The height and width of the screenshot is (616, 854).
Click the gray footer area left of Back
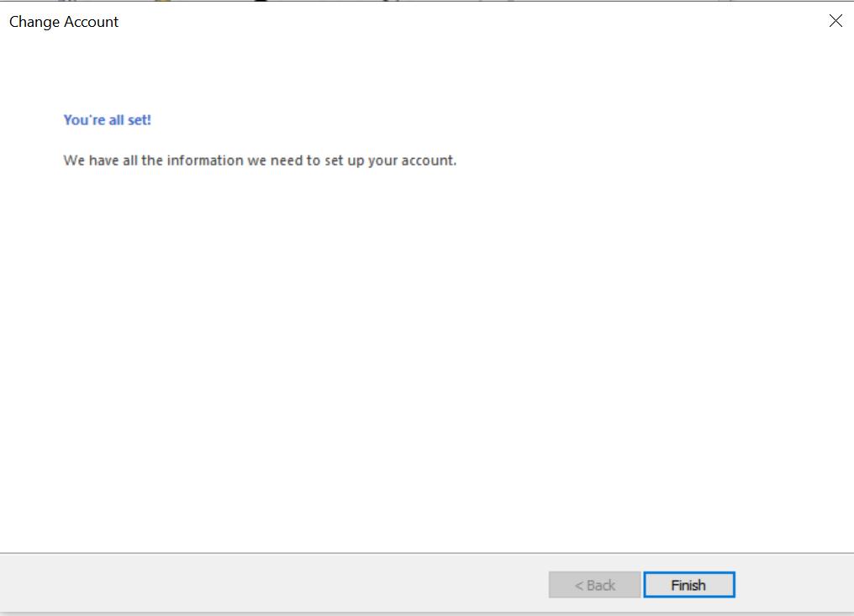pos(269,585)
